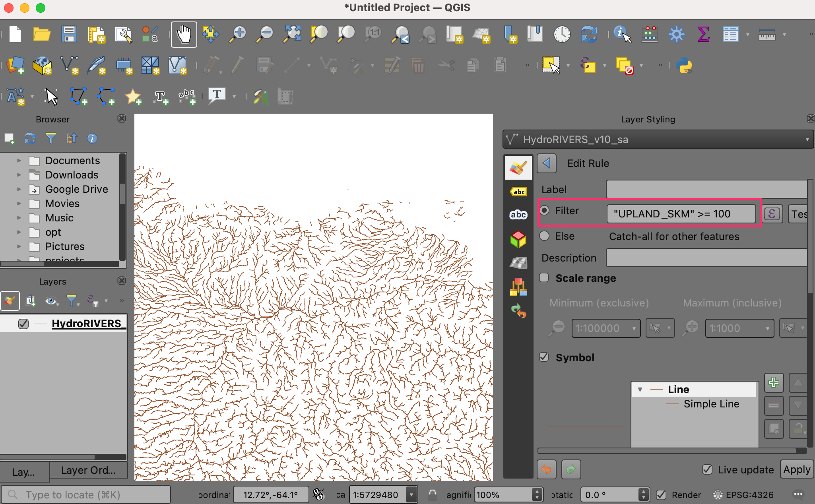815x504 pixels.
Task: Click the Apply button
Action: tap(796, 470)
